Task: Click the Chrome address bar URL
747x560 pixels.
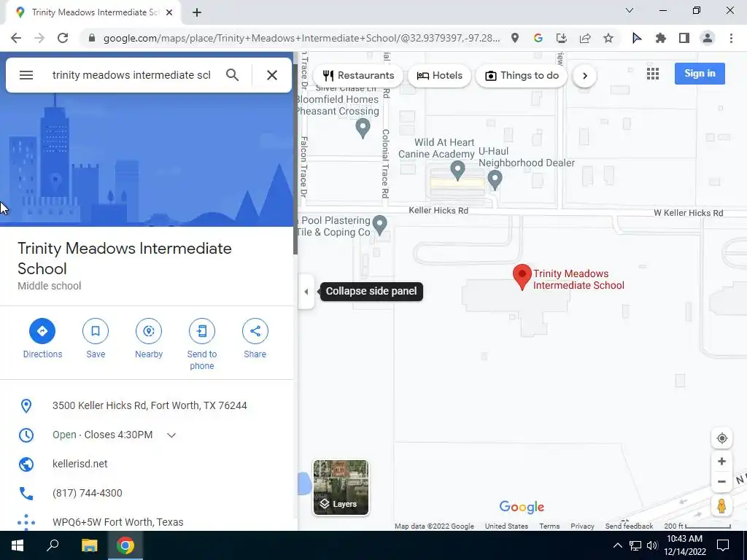Action: click(301, 38)
